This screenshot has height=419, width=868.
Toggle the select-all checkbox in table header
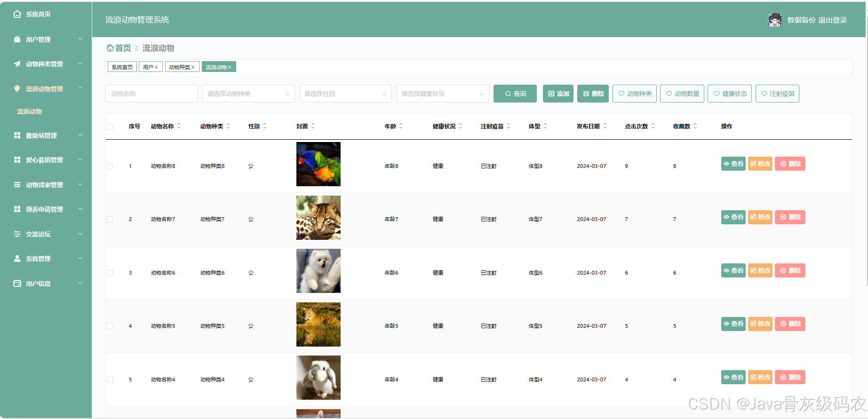(110, 126)
